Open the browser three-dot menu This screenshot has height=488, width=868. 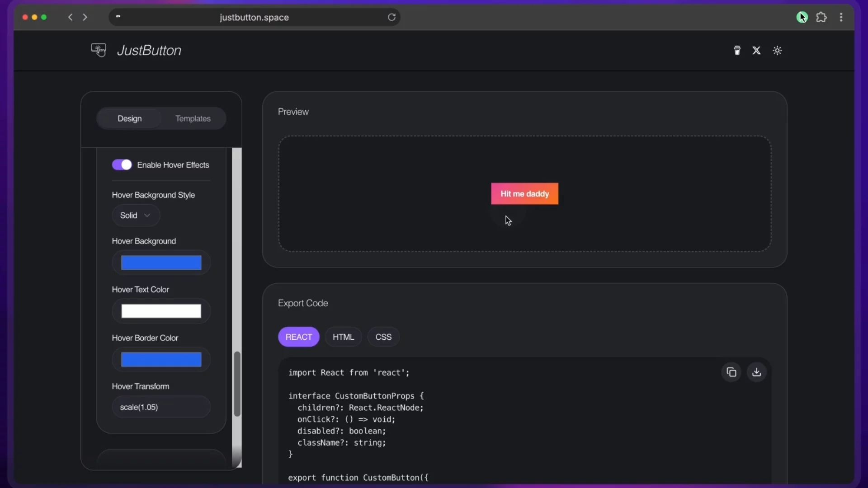click(x=841, y=17)
